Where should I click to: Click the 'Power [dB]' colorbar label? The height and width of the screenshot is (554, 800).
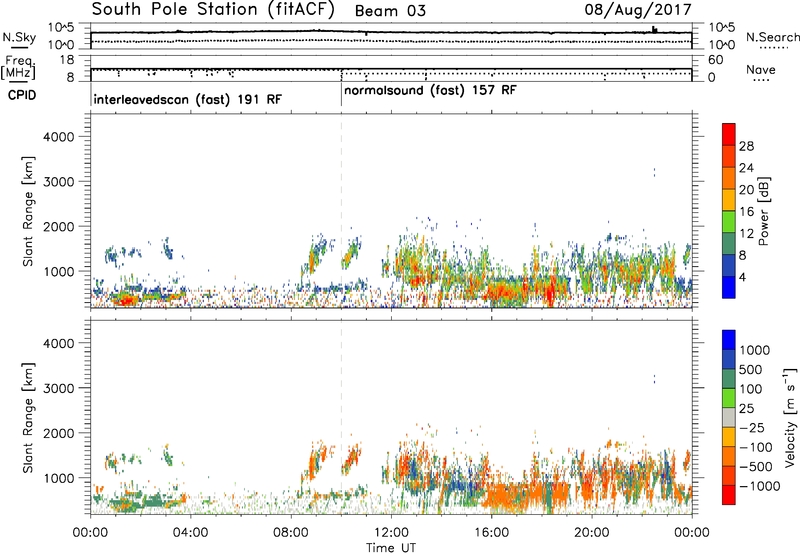(x=764, y=211)
